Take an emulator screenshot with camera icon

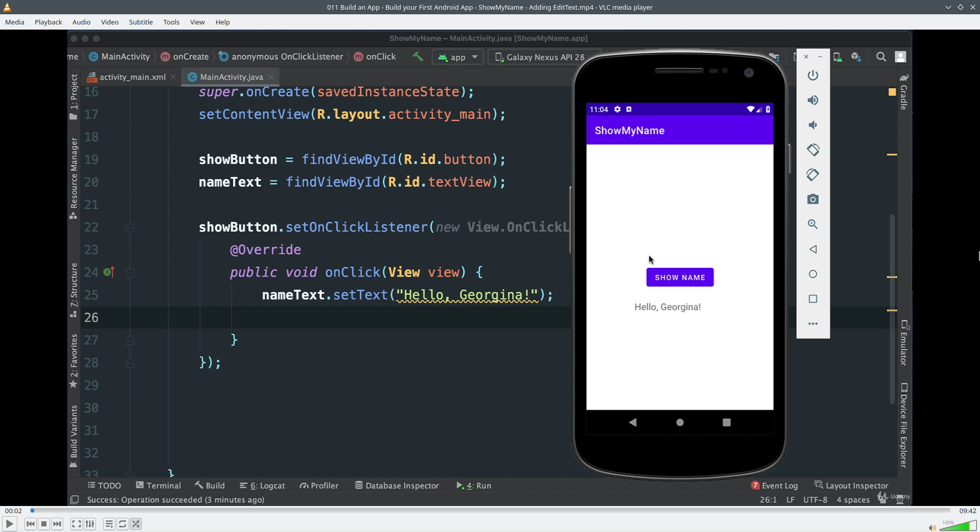(813, 199)
